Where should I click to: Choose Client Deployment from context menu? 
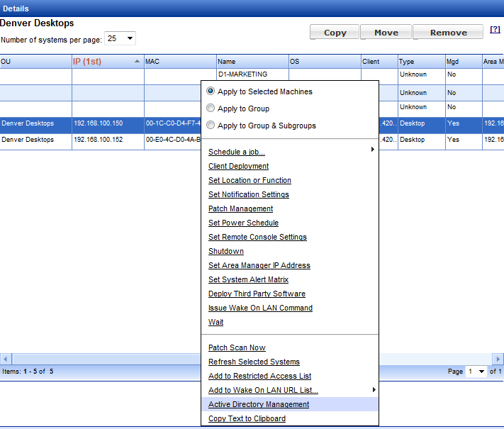238,166
